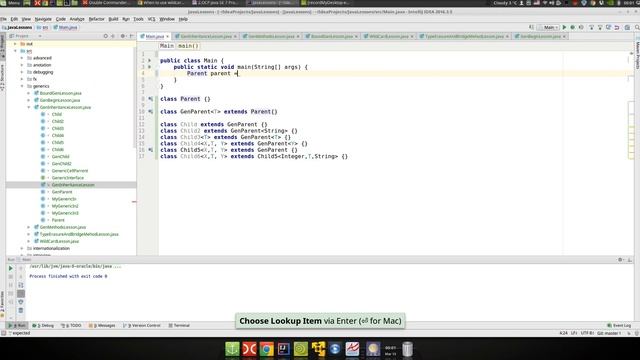Open Project panel settings gear icon
The width and height of the screenshot is (640, 360).
[x=122, y=36]
